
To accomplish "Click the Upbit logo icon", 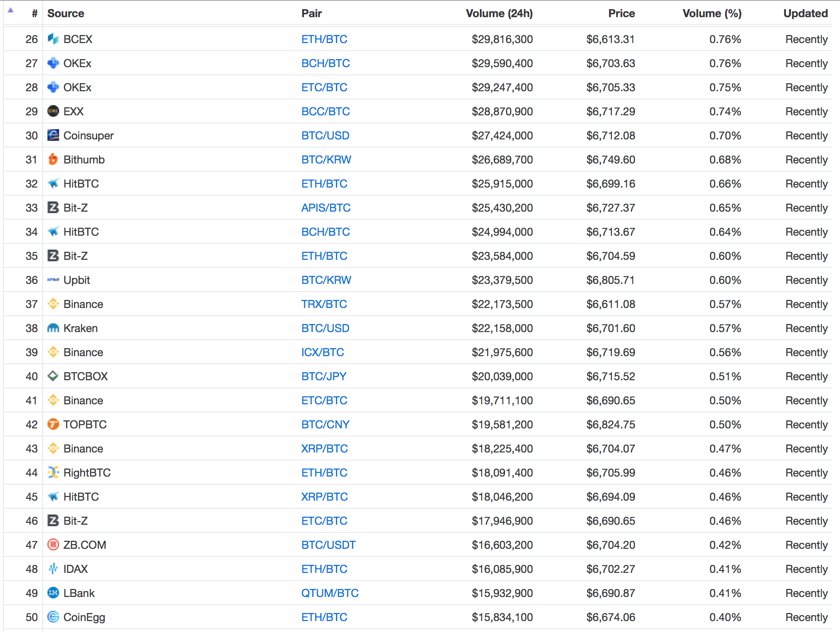I will pyautogui.click(x=53, y=280).
